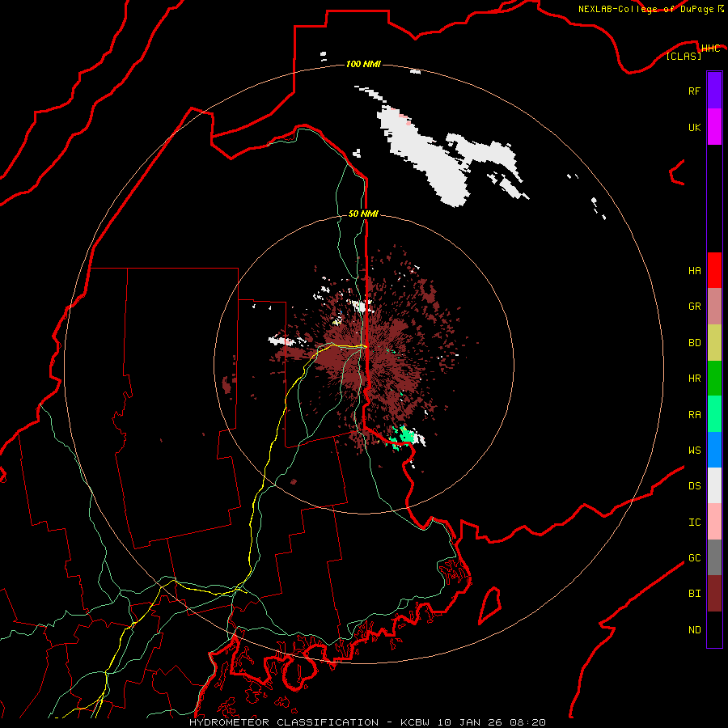Screen dimensions: 728x728
Task: Click the WS legend label
Action: point(694,451)
